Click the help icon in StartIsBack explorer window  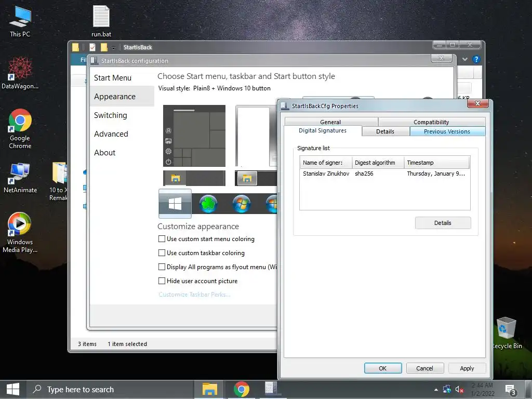[476, 59]
